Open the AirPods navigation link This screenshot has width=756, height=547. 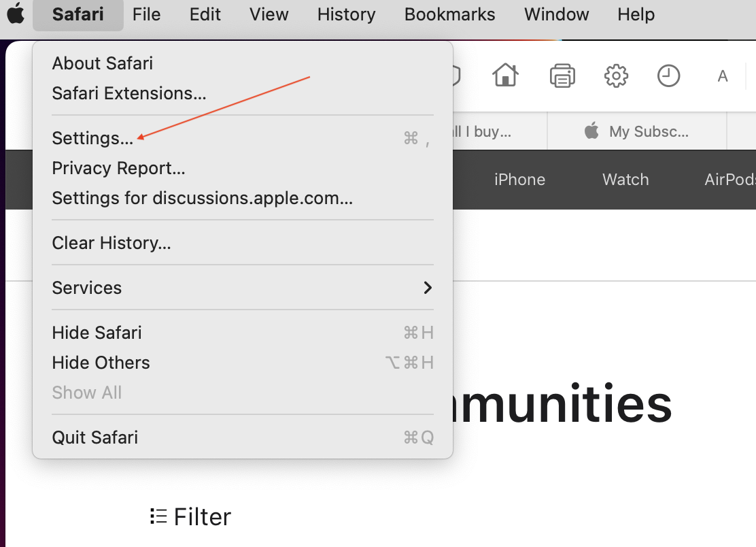point(730,180)
